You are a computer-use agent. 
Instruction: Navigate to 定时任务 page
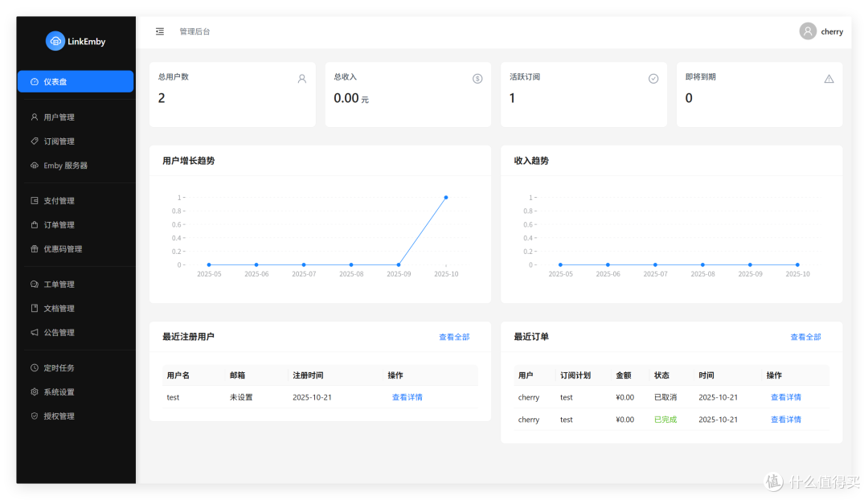[x=76, y=367]
